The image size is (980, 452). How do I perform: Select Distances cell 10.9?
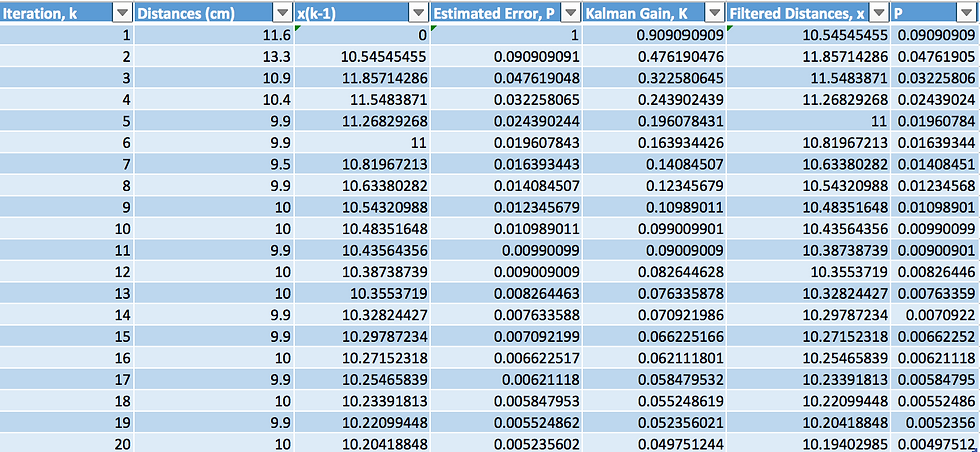214,78
